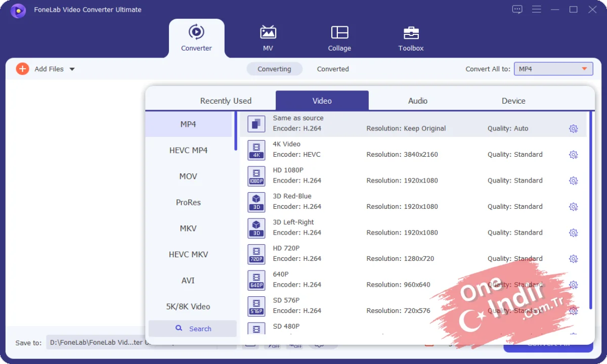
Task: Select ProRes format
Action: coord(188,202)
